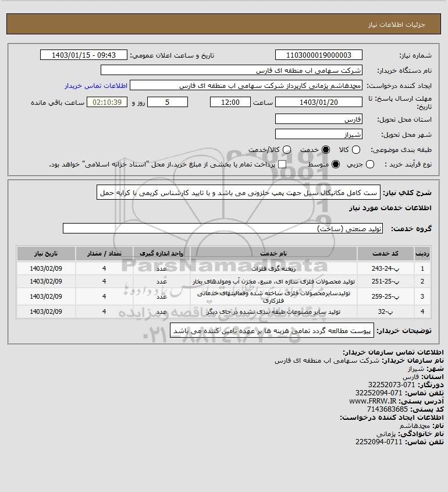The image size is (448, 492).
Task: Click the شماره نیاز number field
Action: pos(318,55)
